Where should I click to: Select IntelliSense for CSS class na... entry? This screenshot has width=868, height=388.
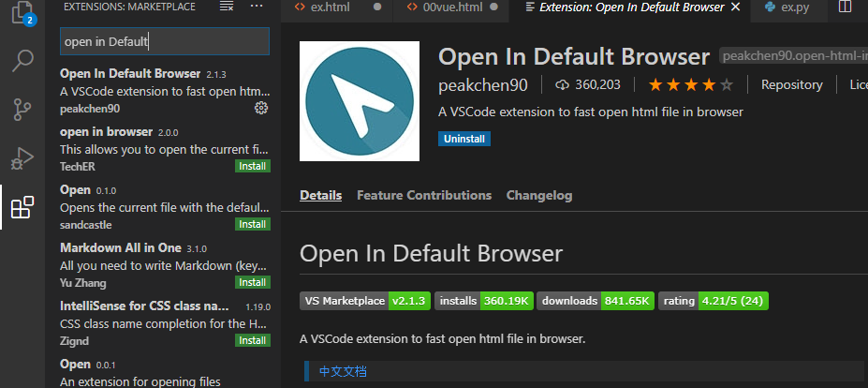pos(165,323)
